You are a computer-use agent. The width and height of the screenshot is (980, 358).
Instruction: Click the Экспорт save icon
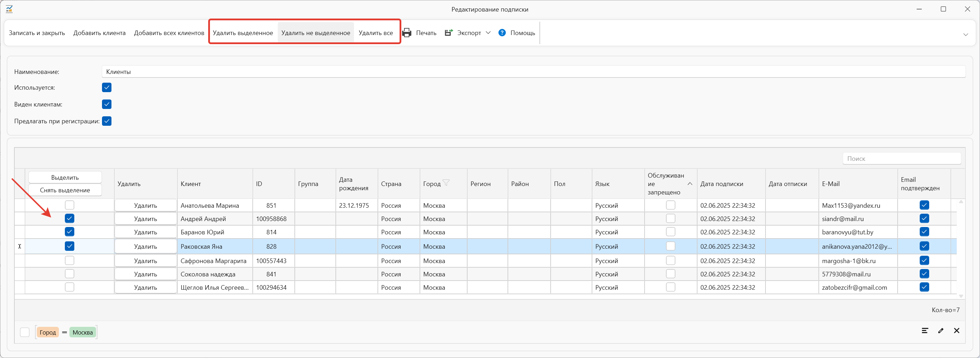tap(449, 33)
